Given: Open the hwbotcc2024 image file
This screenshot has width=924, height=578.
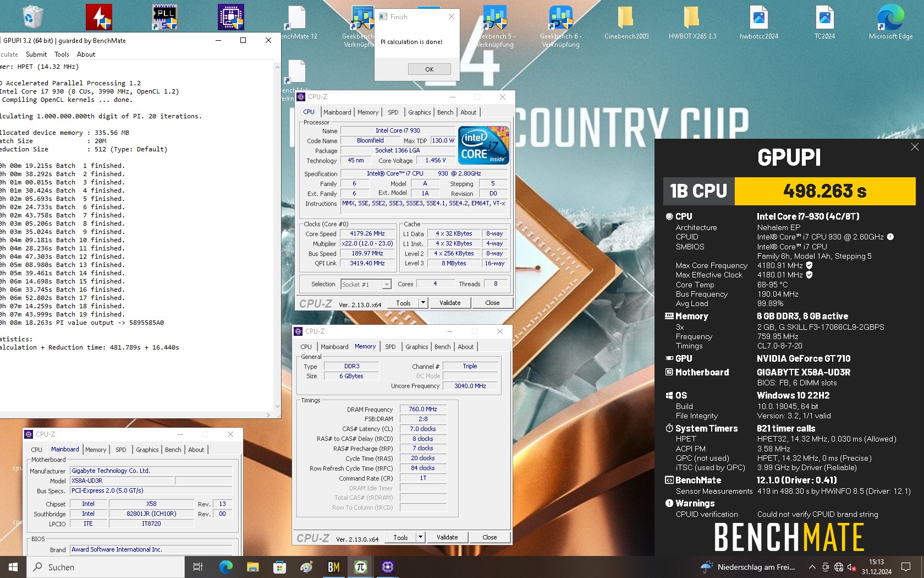Looking at the screenshot, I should coord(759,23).
